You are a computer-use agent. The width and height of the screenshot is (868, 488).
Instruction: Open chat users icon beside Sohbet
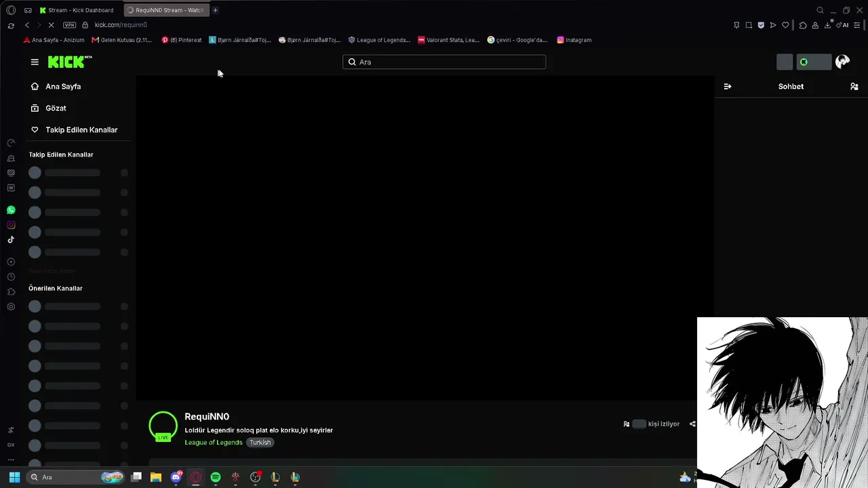pos(854,87)
